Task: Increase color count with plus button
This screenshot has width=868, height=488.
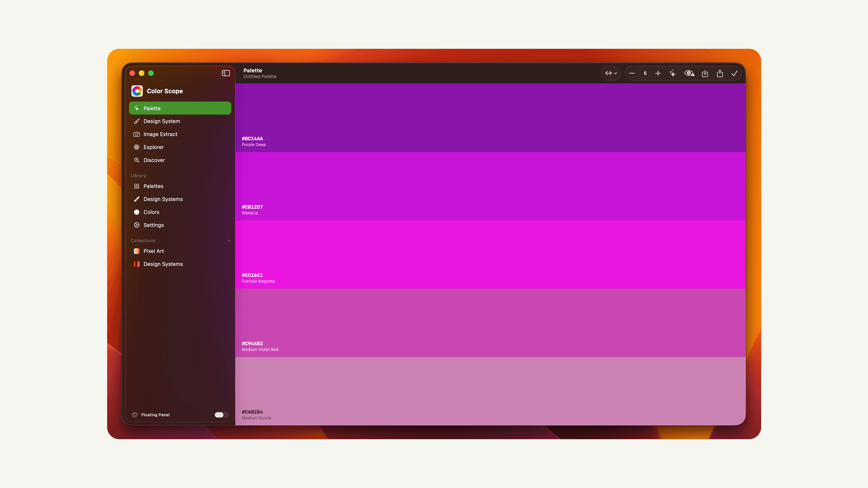Action: [x=658, y=73]
